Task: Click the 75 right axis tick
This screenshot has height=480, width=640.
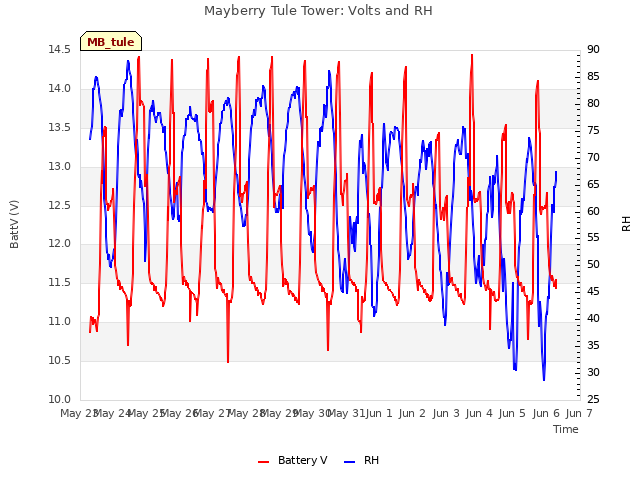Action: tap(593, 131)
